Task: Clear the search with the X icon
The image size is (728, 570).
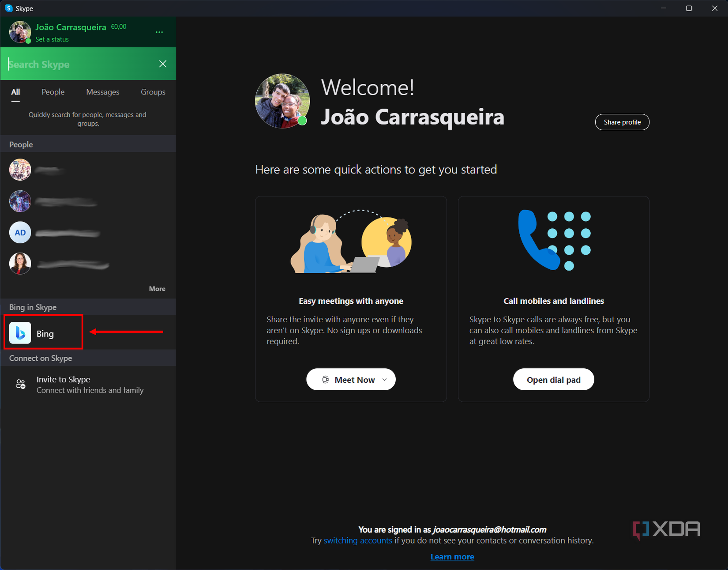Action: click(163, 64)
